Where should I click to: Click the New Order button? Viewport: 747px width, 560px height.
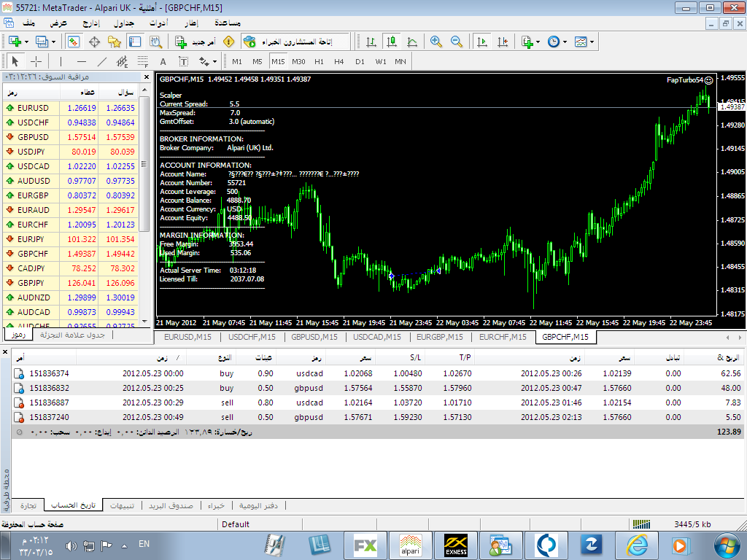point(196,42)
